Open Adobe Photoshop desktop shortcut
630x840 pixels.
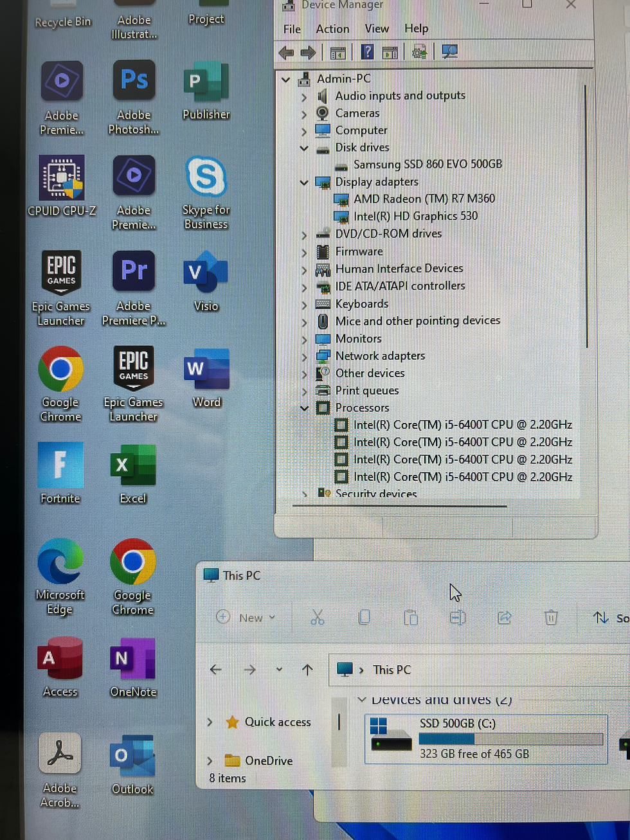pos(134,97)
